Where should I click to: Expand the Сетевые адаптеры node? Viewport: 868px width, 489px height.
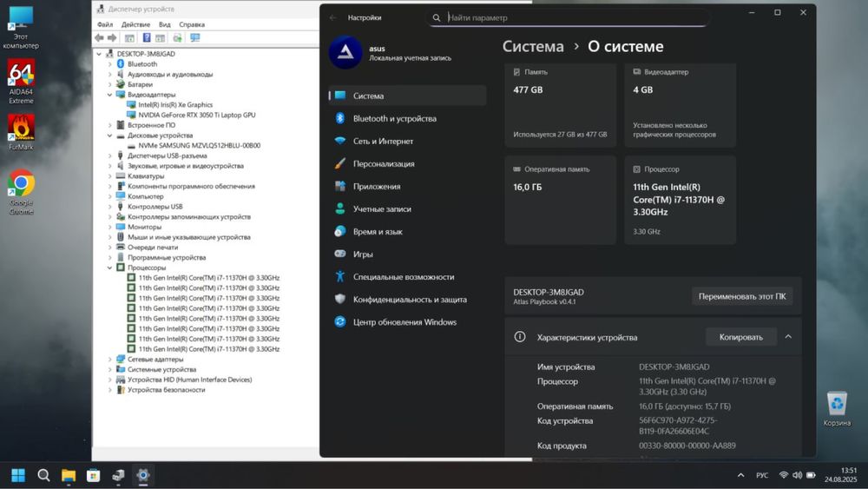(109, 360)
